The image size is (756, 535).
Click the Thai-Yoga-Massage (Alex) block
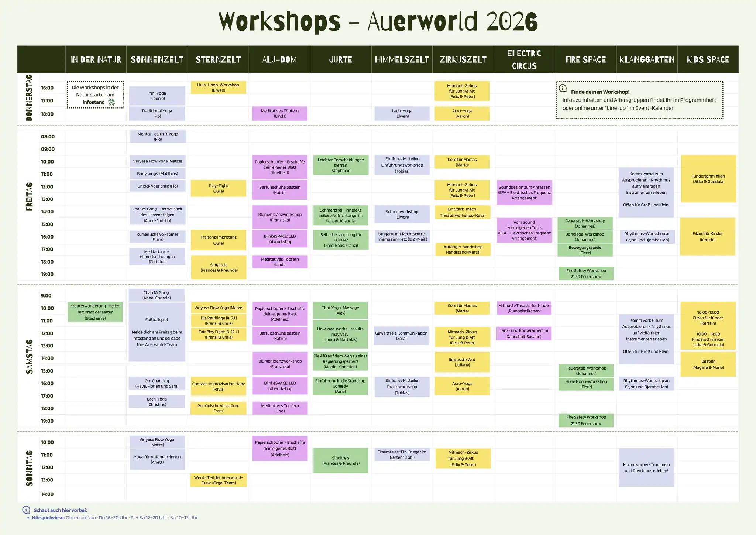pos(340,310)
